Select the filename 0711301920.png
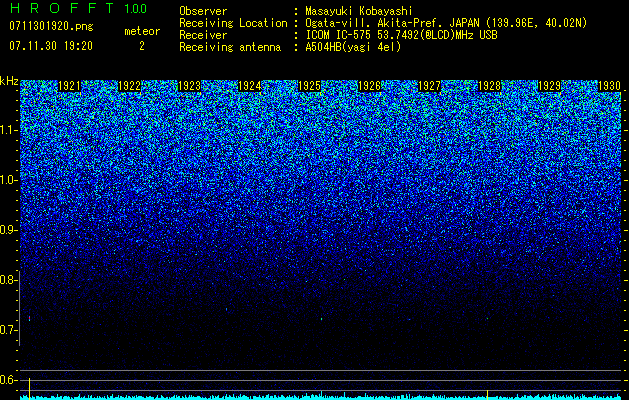Screen dimensions: 629x400 coord(51,26)
